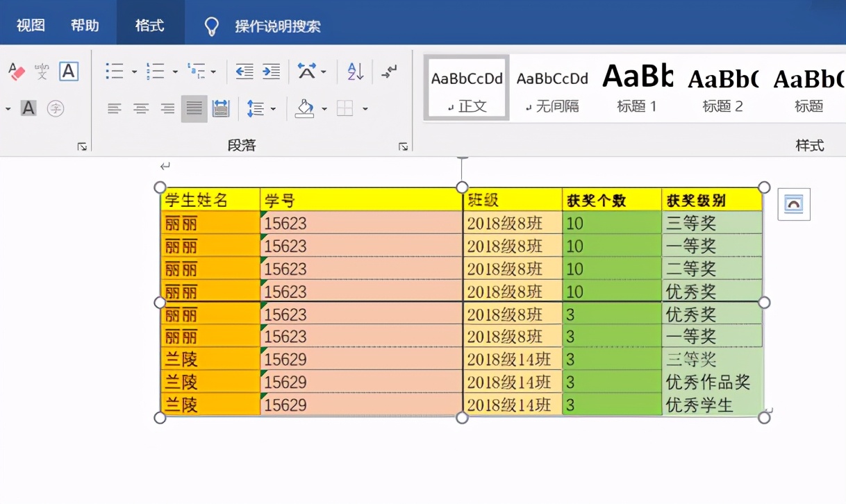This screenshot has width=846, height=504.
Task: Apply a multilevel list
Action: point(197,71)
